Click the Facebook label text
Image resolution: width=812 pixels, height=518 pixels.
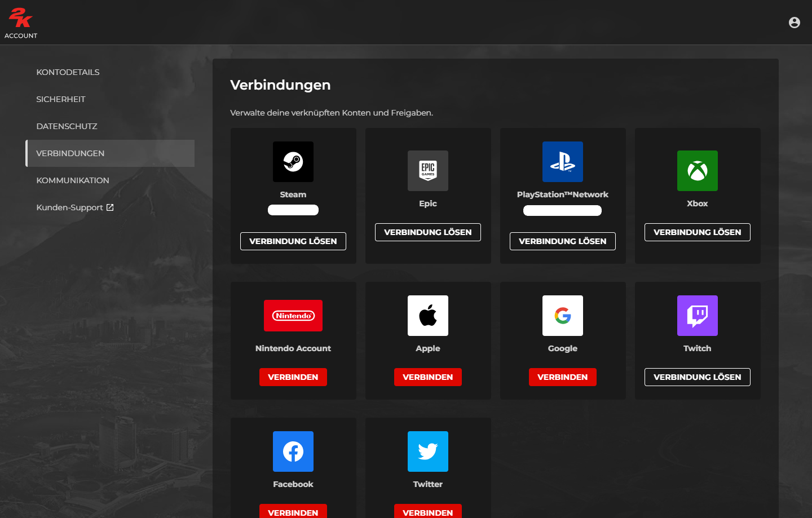(293, 484)
